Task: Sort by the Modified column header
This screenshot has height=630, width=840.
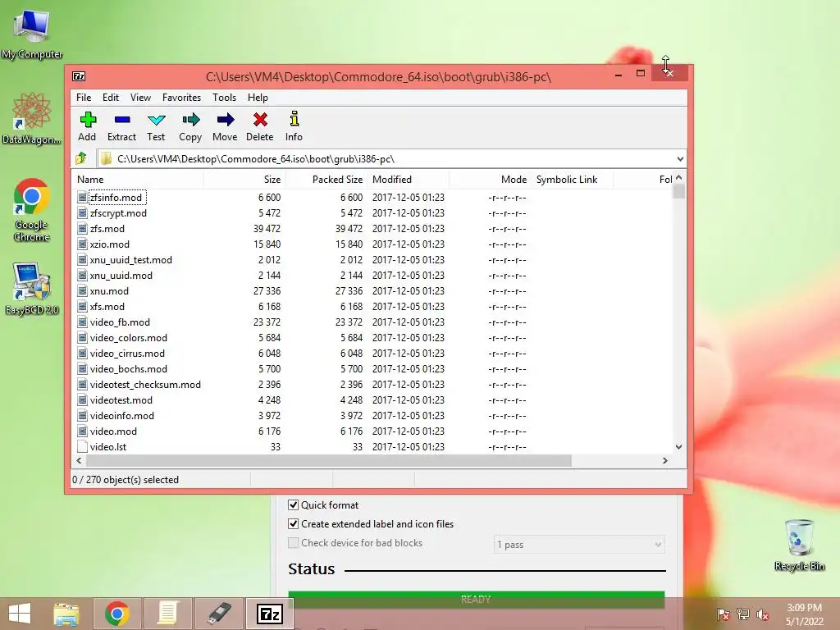Action: [409, 180]
